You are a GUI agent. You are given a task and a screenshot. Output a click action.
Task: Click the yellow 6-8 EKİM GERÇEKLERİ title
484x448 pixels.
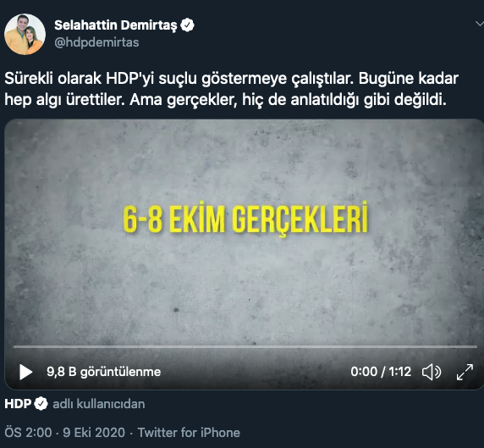pyautogui.click(x=245, y=218)
